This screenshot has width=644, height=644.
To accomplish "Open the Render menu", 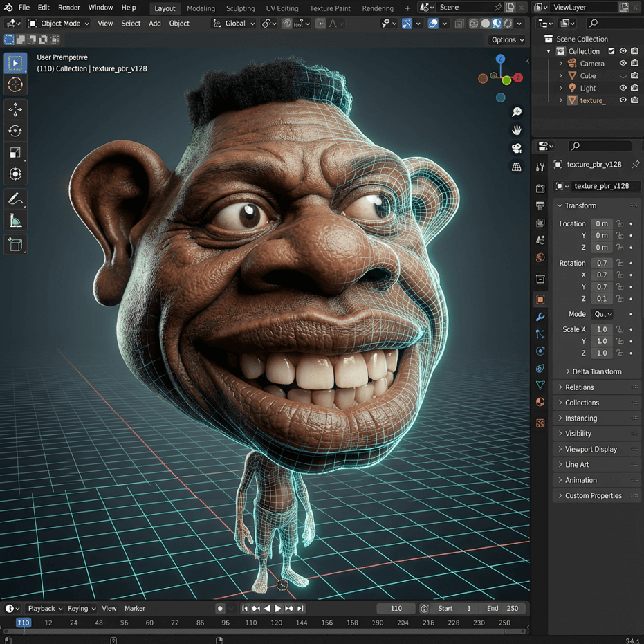I will [x=68, y=8].
